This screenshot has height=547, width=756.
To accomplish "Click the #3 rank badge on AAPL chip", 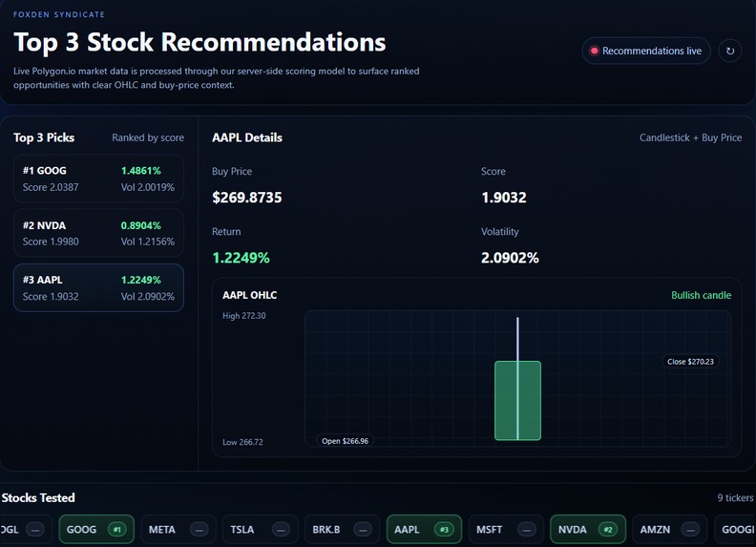I will (x=444, y=530).
